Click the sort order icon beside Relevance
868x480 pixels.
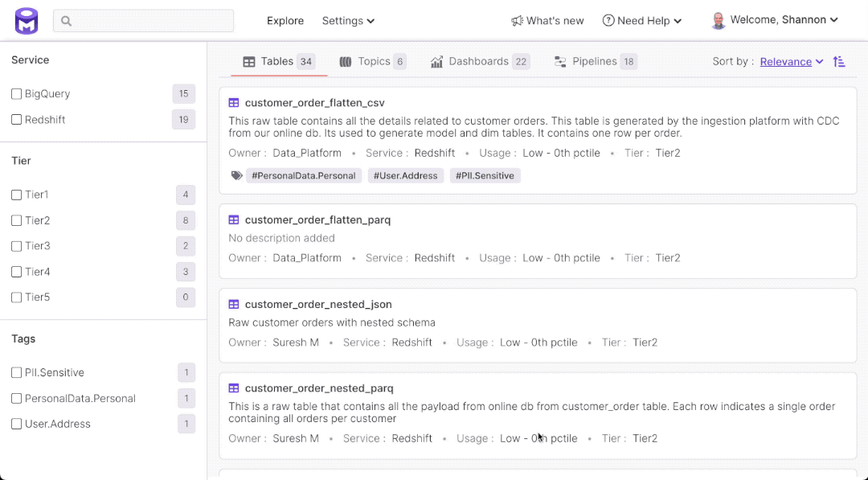(x=839, y=60)
